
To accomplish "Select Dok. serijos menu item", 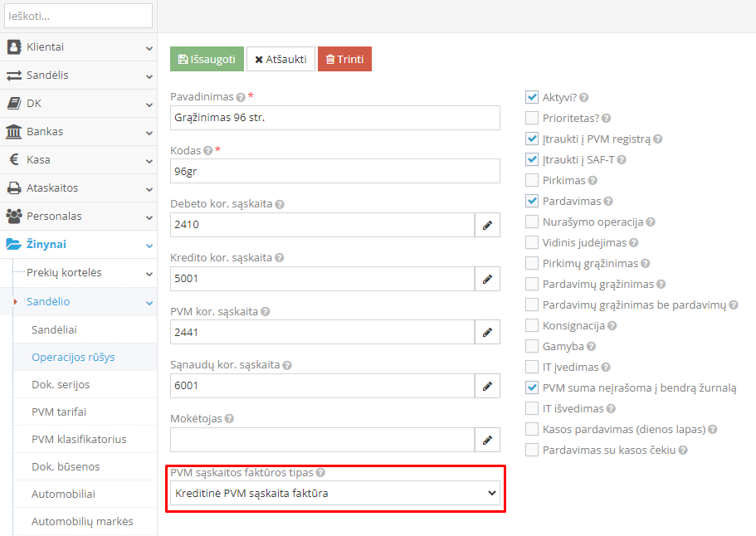I will [x=61, y=385].
